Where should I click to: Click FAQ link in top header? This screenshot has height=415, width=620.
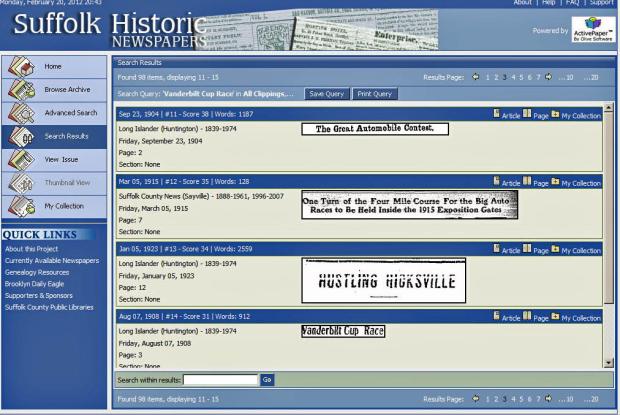573,2
